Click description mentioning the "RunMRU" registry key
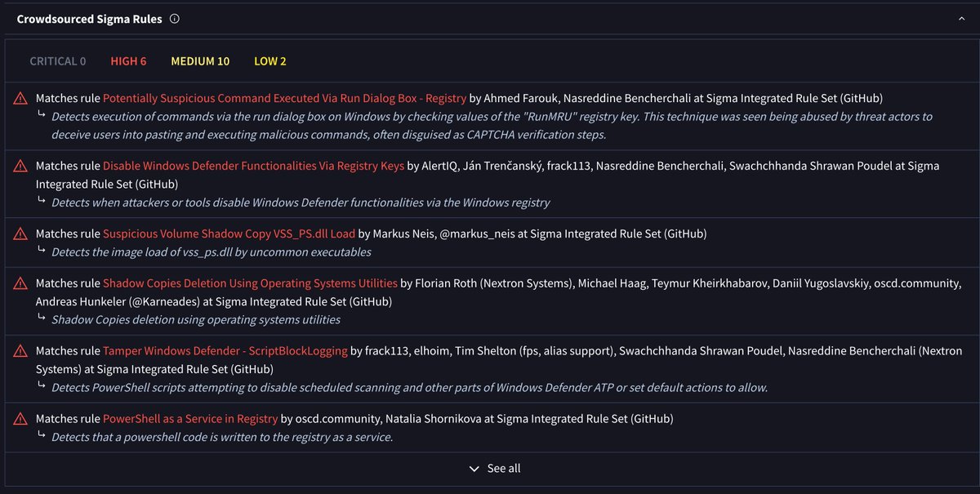The height and width of the screenshot is (494, 980). [x=492, y=126]
